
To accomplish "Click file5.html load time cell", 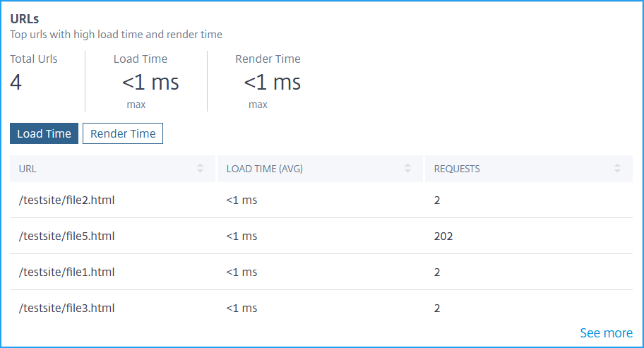I will coord(241,236).
